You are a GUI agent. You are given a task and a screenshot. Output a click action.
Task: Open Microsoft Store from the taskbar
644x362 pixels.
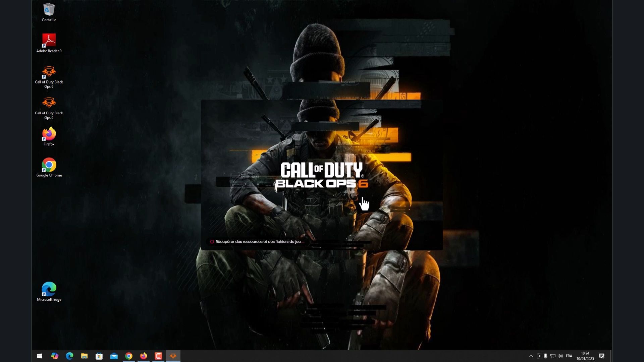point(99,356)
